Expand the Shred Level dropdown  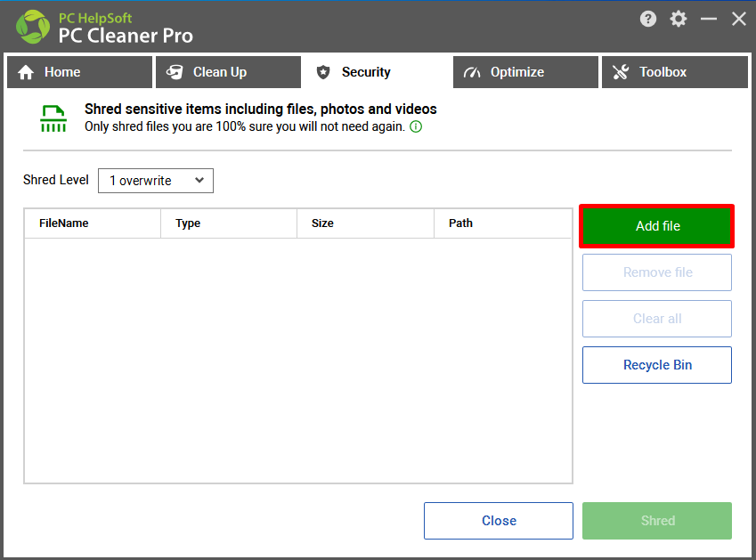coord(156,181)
